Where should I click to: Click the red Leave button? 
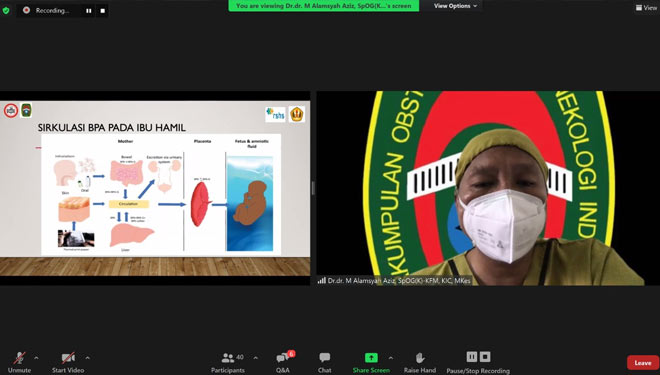coord(643,362)
